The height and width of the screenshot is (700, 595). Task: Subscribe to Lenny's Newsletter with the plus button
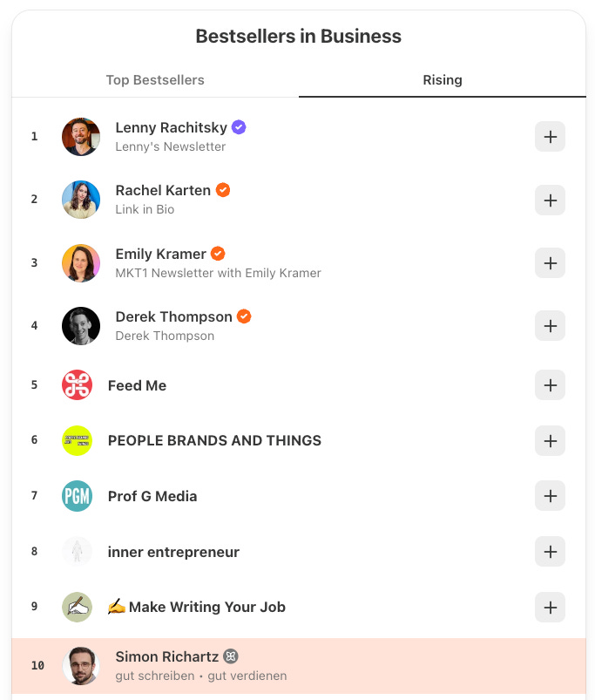pos(550,136)
